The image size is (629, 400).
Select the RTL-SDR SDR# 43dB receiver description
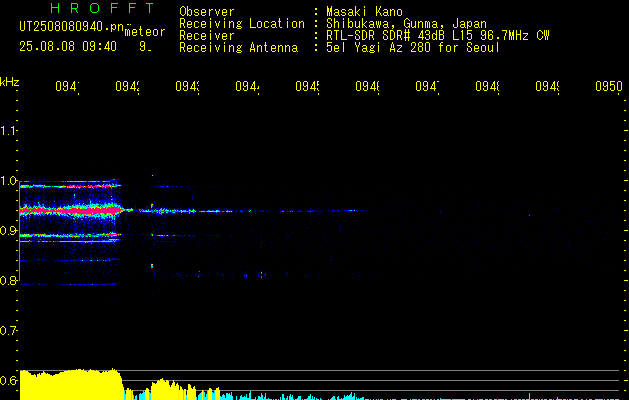438,36
